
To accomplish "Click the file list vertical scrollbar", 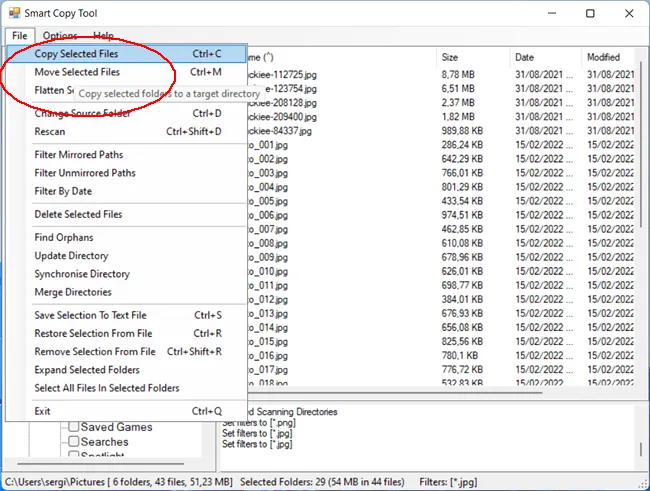I will coord(641,144).
